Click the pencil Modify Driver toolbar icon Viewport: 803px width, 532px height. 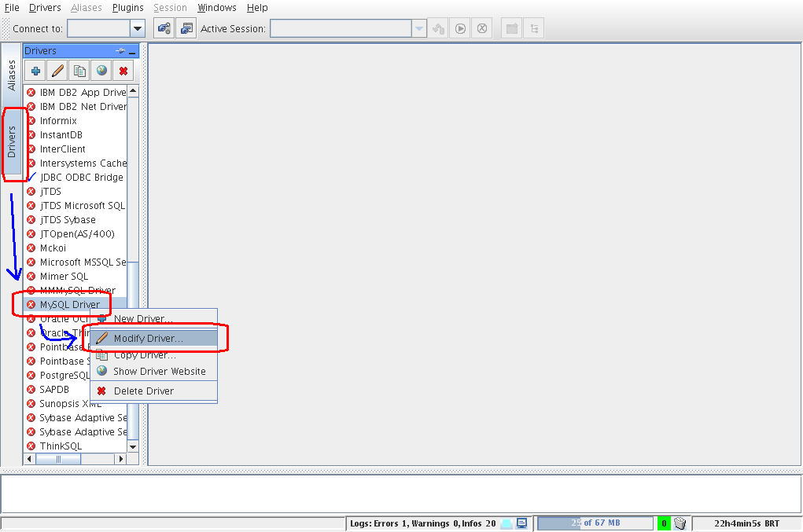click(57, 71)
